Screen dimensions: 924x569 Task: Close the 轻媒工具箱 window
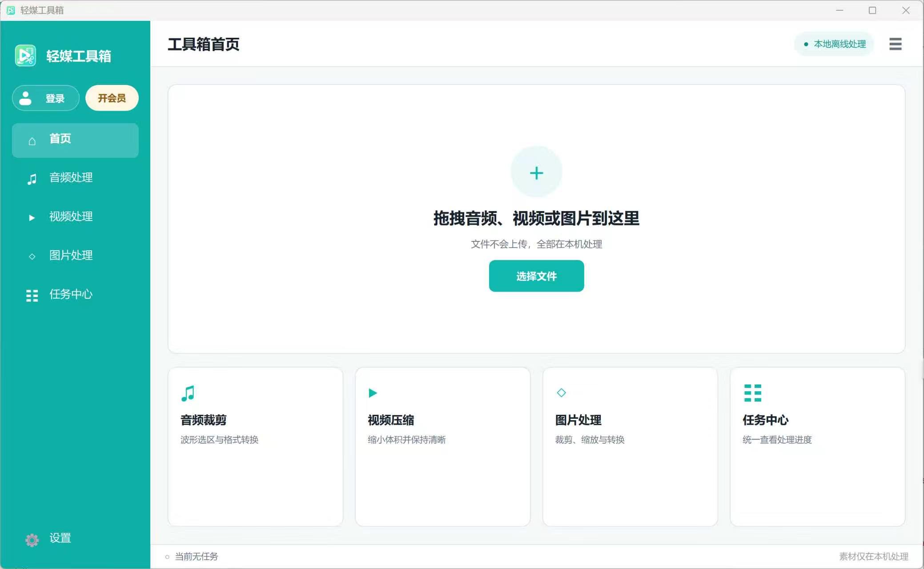(906, 10)
